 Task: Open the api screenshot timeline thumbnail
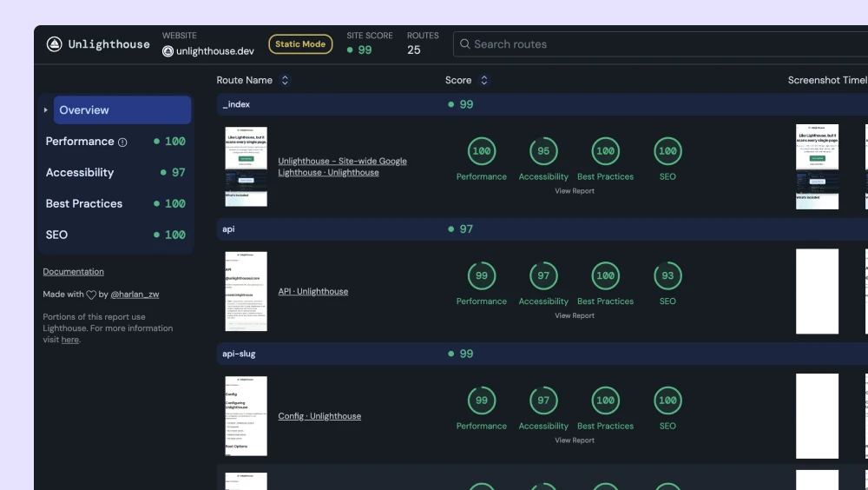tap(817, 292)
